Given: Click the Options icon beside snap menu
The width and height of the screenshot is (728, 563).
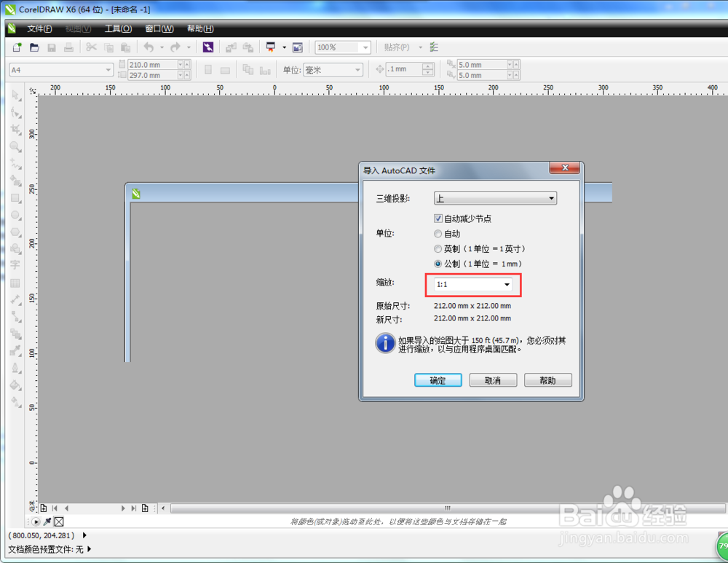Looking at the screenshot, I should (434, 47).
